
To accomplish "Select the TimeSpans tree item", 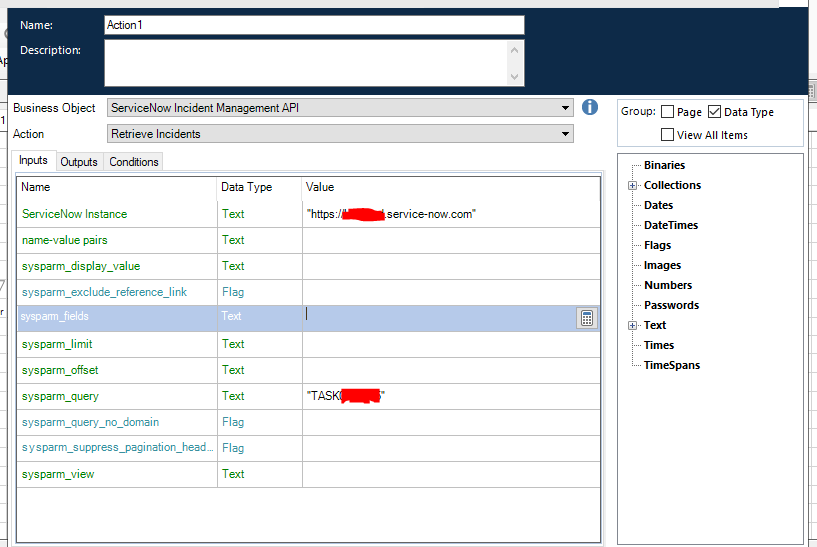I will coord(672,365).
